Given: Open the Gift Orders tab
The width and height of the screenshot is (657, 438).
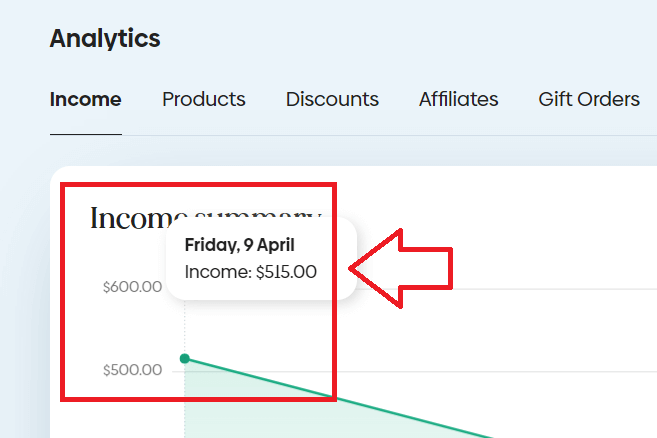Looking at the screenshot, I should pyautogui.click(x=588, y=99).
